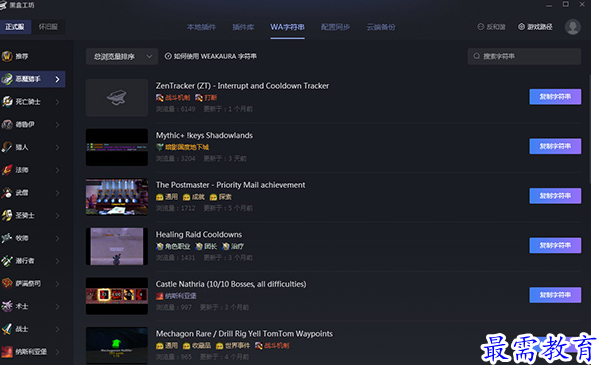This screenshot has width=605, height=380.
Task: Click the 纳斯利亚堡 tag under Castle Nathria
Action: click(x=176, y=296)
